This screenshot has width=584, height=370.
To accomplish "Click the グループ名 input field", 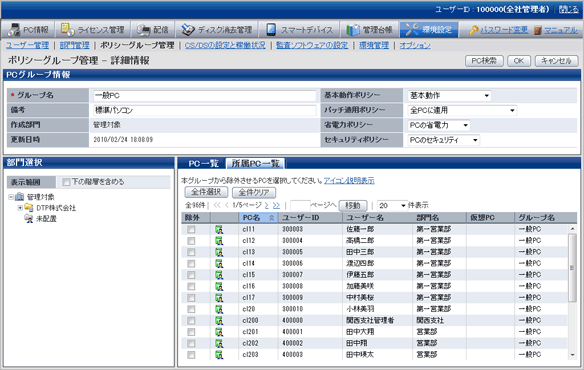I will point(204,96).
